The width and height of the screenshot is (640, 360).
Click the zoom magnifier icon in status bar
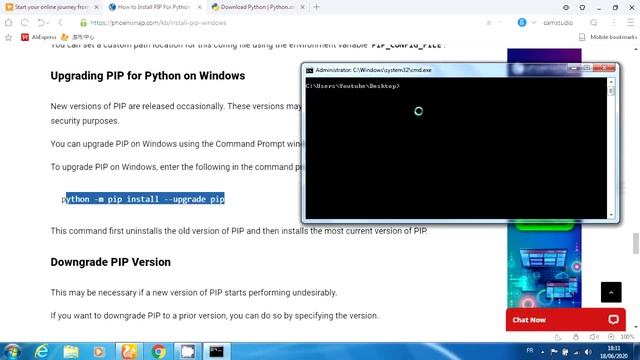[x=611, y=337]
